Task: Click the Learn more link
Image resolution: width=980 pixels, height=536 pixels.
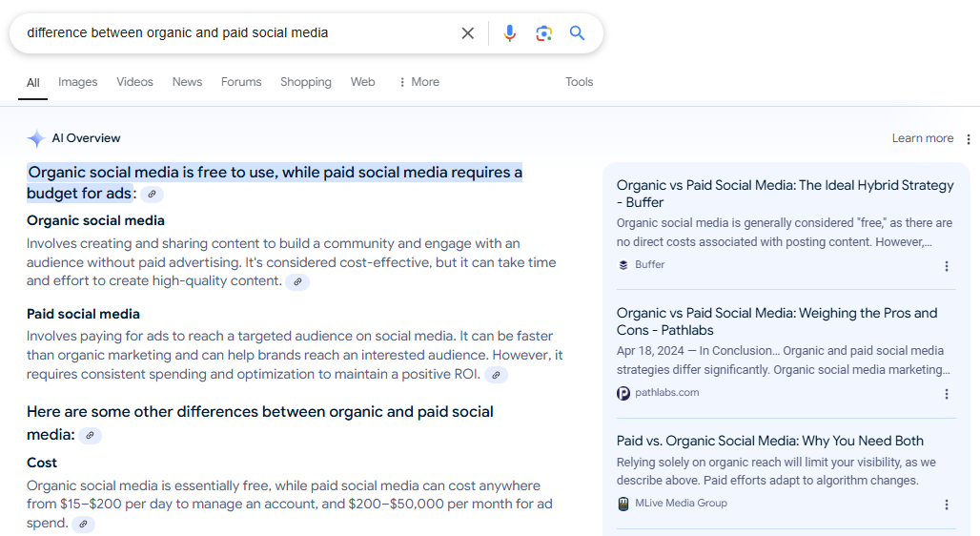Action: click(922, 138)
